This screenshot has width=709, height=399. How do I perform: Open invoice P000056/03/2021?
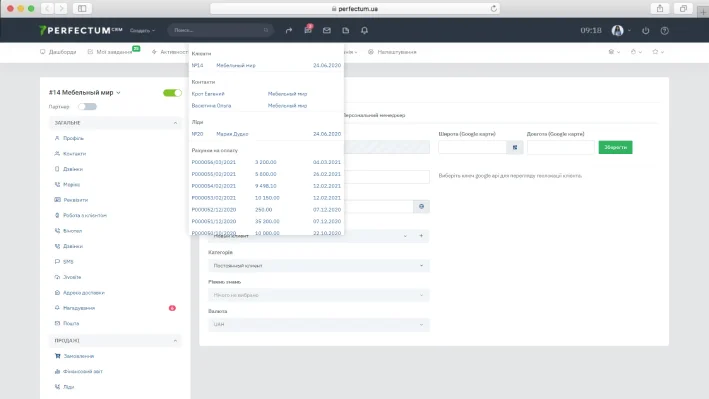[214, 162]
